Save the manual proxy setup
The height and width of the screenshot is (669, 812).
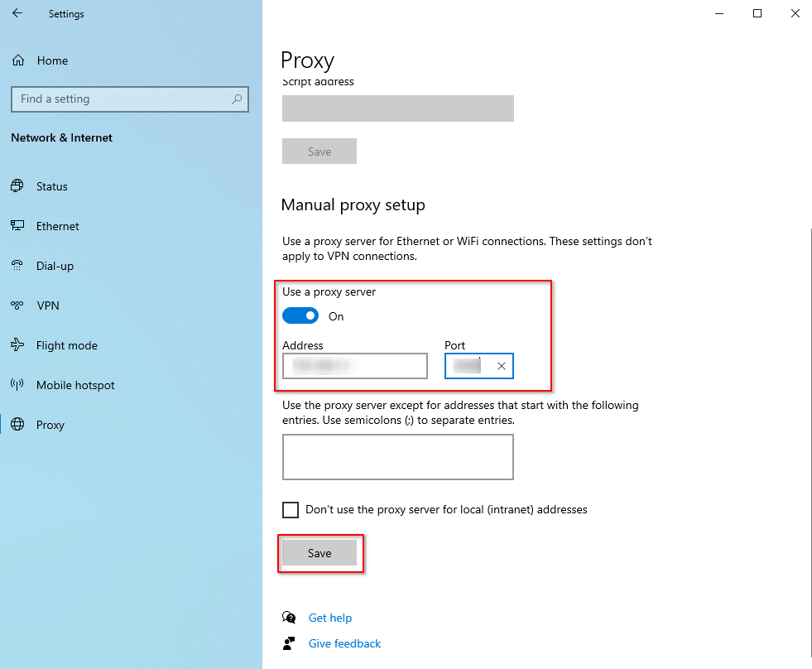tap(320, 552)
